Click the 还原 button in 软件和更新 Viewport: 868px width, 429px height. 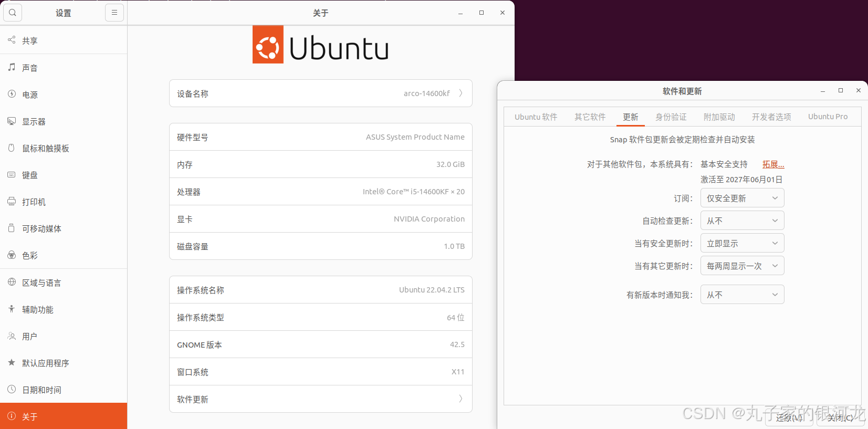tap(789, 417)
